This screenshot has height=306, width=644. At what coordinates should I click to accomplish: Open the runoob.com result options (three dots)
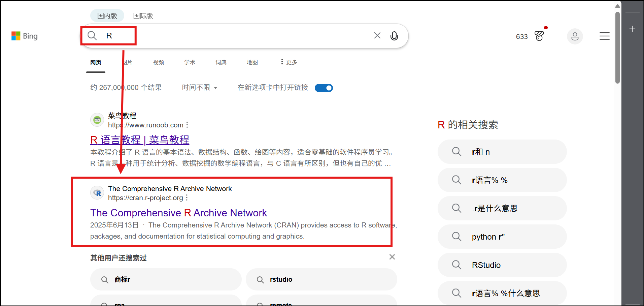click(187, 125)
